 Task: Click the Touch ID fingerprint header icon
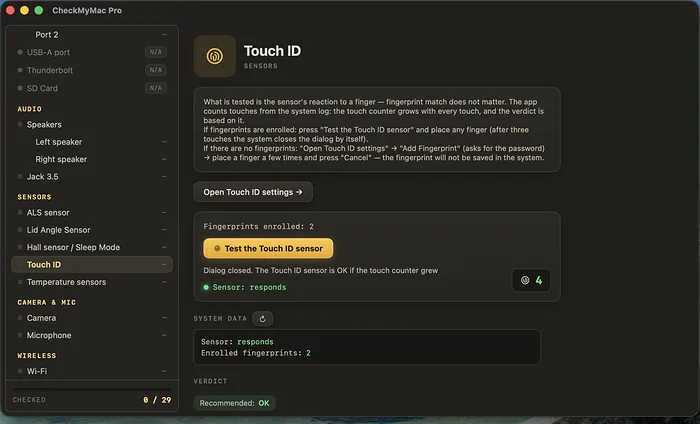(x=215, y=56)
